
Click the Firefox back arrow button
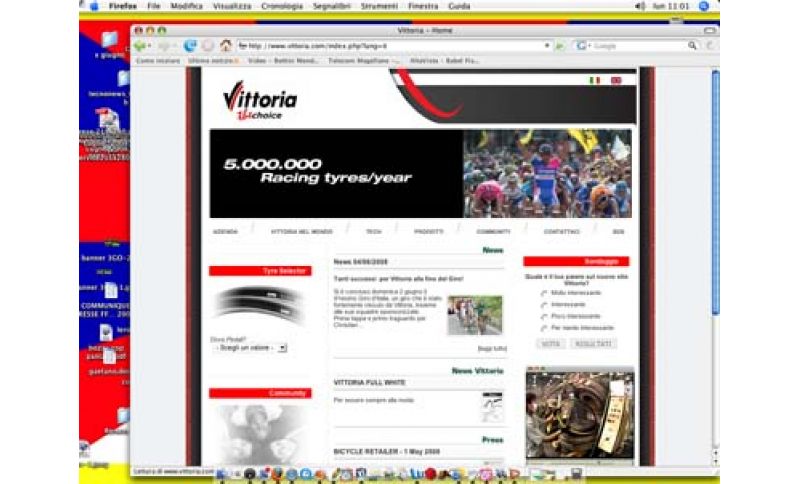point(140,46)
